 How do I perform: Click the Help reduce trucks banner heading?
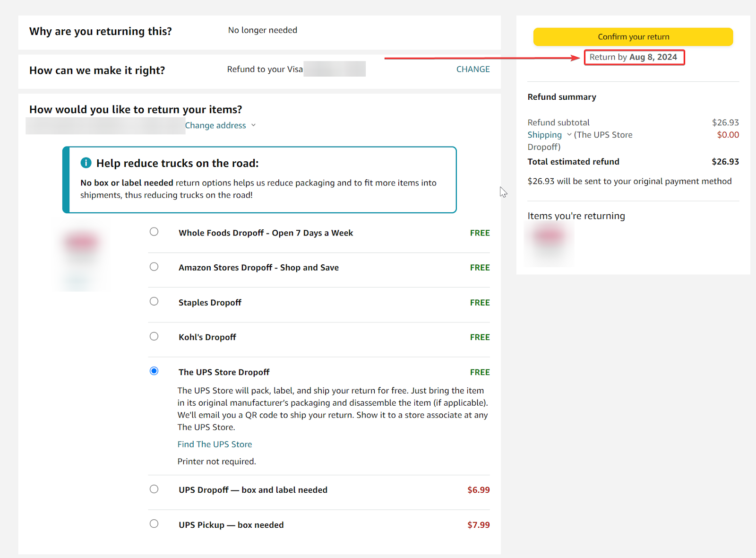[x=177, y=164]
